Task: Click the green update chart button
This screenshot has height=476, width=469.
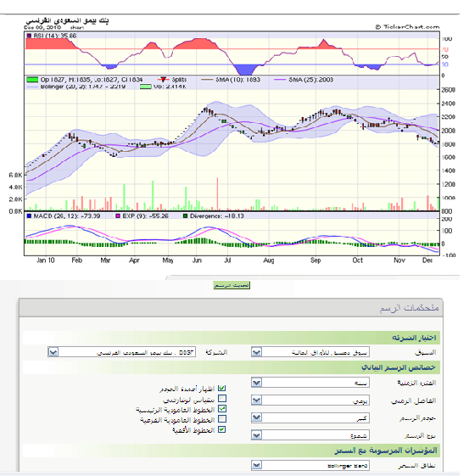Action: click(x=232, y=285)
